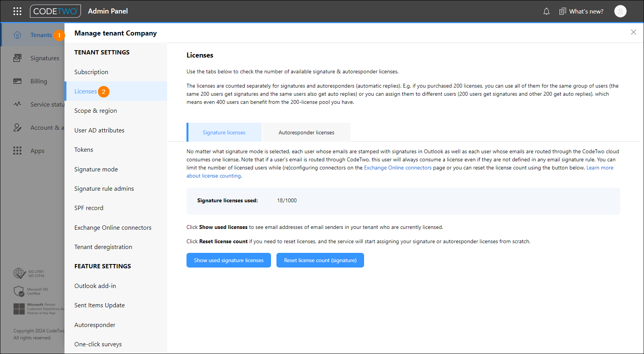Go to Tenants in the sidebar
The width and height of the screenshot is (644, 354).
coord(41,35)
